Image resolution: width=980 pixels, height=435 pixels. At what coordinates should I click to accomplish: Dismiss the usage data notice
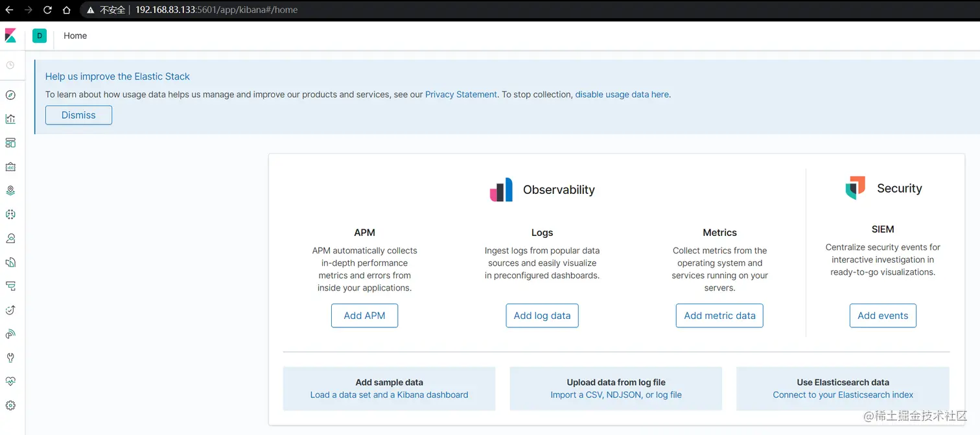click(x=78, y=115)
